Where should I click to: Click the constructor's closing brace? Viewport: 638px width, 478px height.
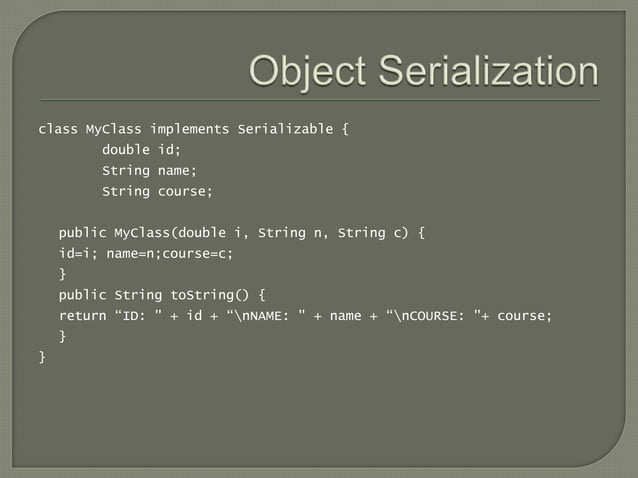[62, 274]
